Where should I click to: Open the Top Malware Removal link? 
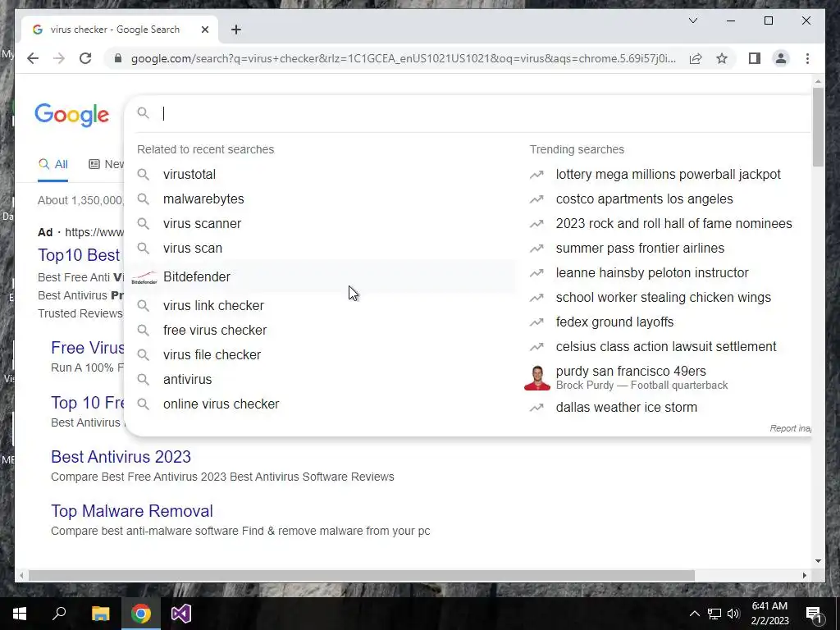coord(132,510)
